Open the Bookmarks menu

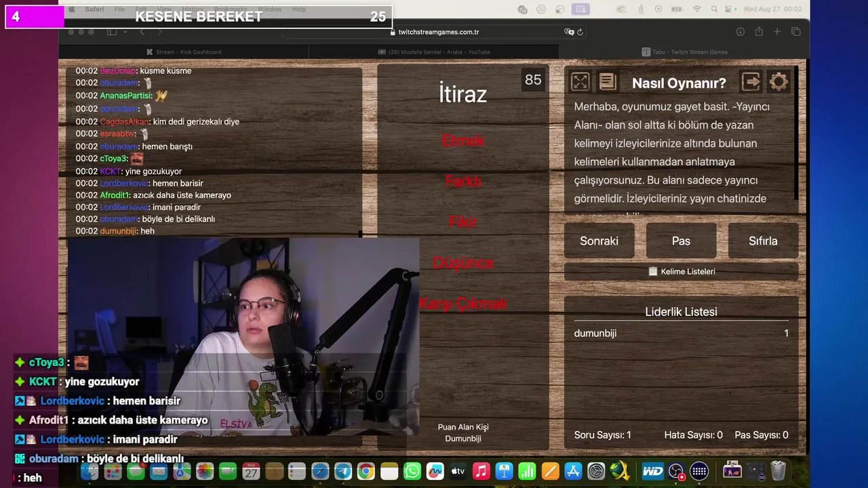230,9
